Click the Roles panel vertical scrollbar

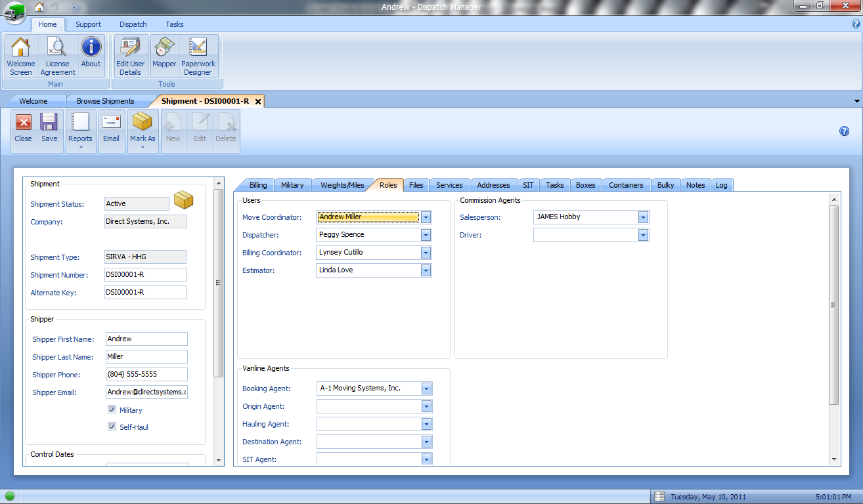tap(834, 304)
